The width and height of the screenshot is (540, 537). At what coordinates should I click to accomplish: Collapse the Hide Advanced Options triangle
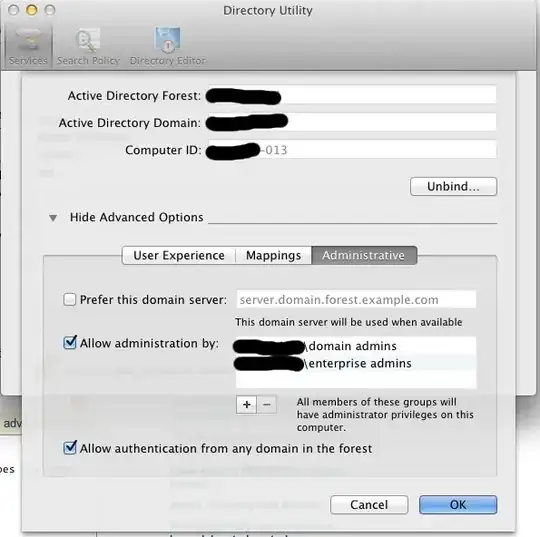click(53, 218)
